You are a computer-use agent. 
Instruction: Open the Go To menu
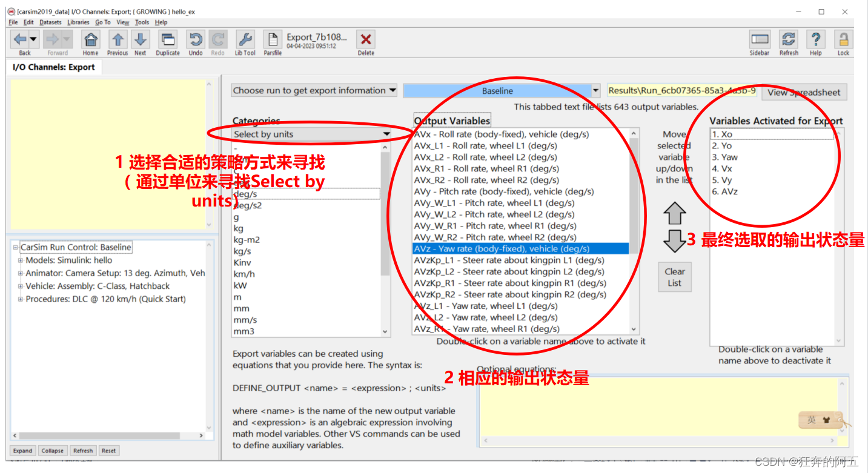[x=103, y=22]
